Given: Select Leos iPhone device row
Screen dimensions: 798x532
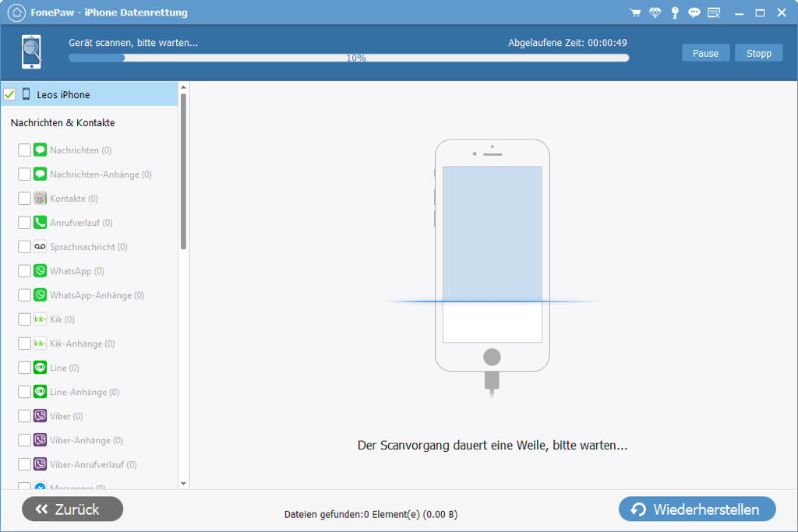Looking at the screenshot, I should point(90,94).
